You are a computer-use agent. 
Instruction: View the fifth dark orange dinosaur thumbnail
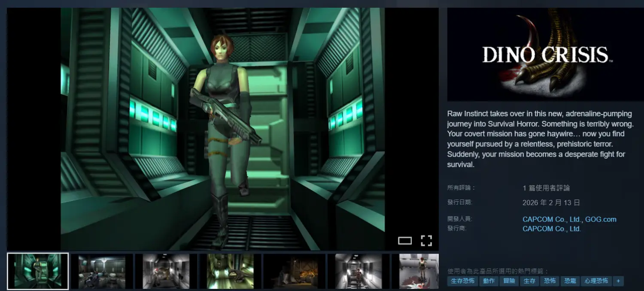[x=294, y=271]
